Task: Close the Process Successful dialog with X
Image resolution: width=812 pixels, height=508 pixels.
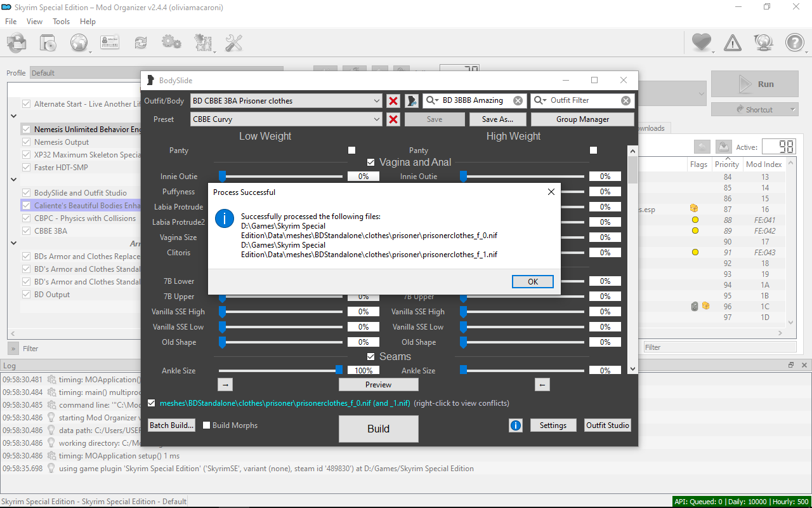Action: pos(551,192)
